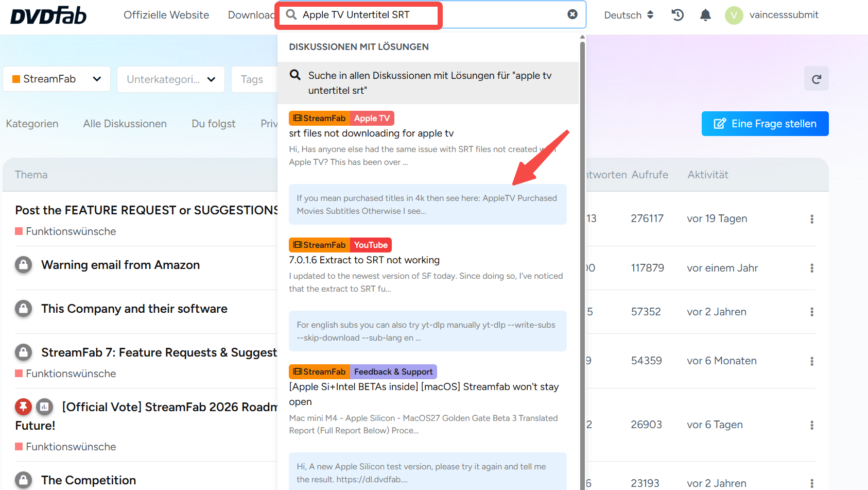This screenshot has width=868, height=490.
Task: Open AppleTV Purchased Movies solution snippet
Action: pyautogui.click(x=428, y=205)
